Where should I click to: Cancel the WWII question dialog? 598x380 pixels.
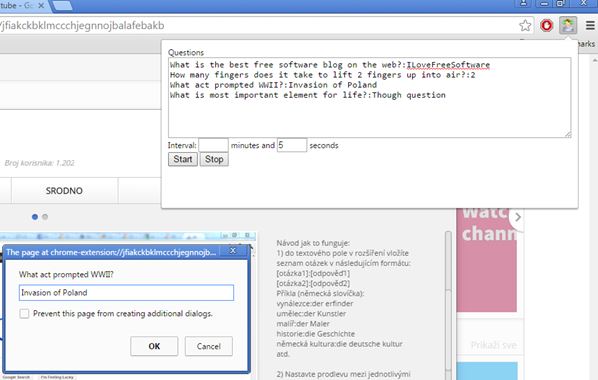coord(209,346)
